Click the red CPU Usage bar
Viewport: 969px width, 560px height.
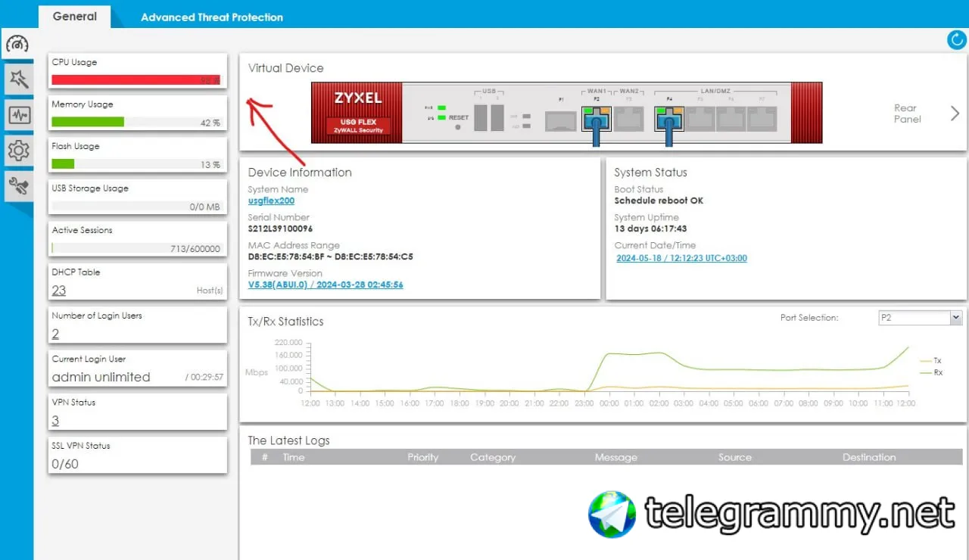click(x=136, y=79)
